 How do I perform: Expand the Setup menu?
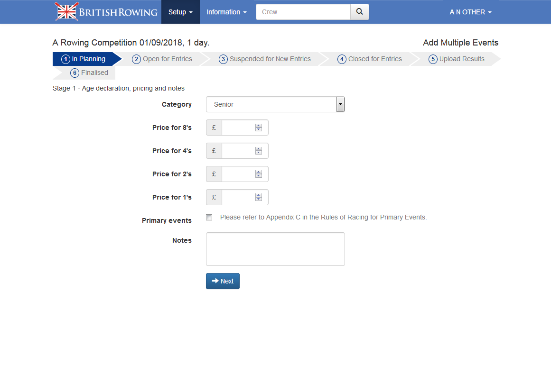180,12
